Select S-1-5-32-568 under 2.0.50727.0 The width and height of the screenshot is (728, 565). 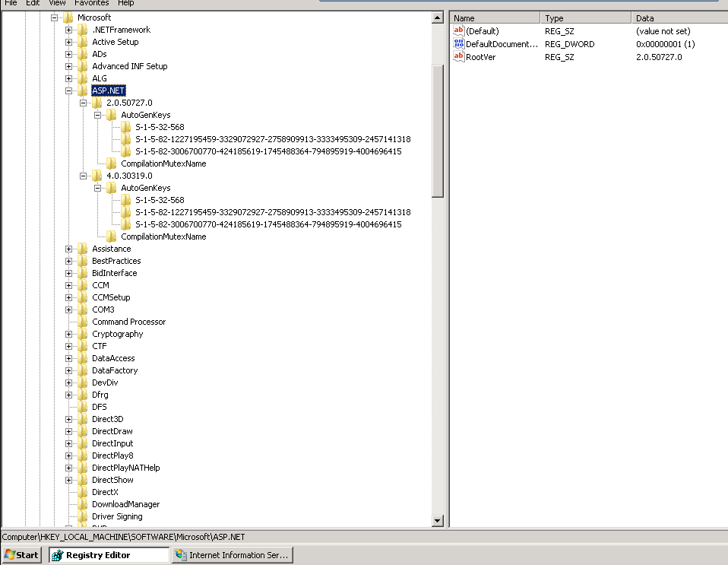coord(160,127)
